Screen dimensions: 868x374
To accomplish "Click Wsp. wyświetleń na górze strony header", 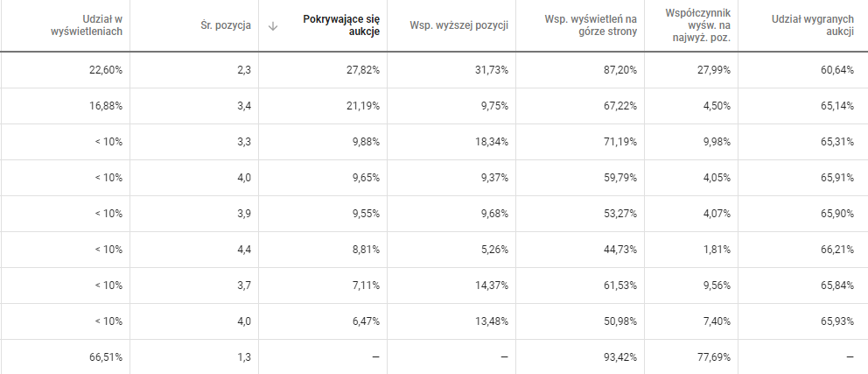I will click(x=591, y=25).
